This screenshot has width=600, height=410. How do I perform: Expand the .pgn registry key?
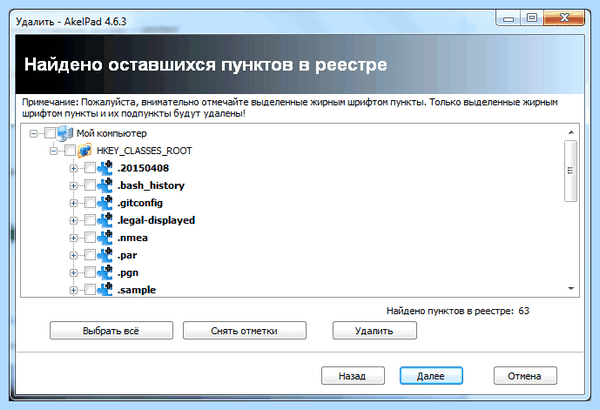73,273
